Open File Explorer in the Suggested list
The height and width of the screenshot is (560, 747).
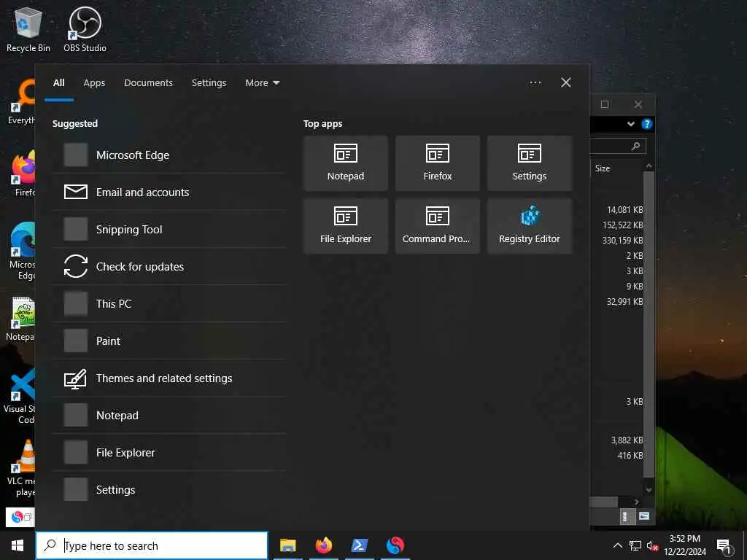(x=169, y=452)
